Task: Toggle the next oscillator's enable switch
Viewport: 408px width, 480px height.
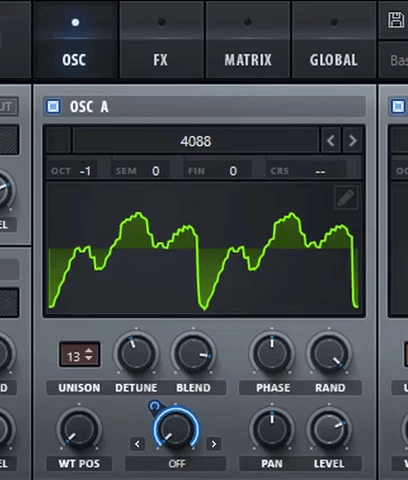Action: [x=398, y=107]
